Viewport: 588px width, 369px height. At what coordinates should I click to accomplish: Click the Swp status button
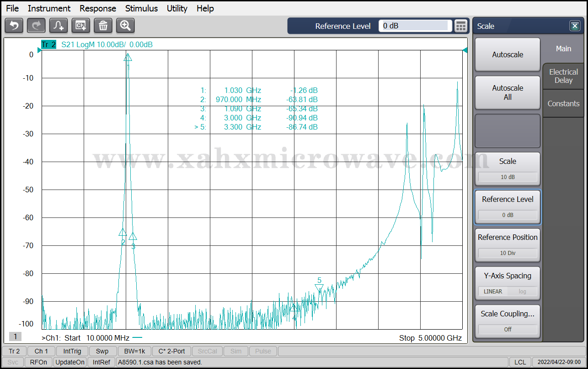[x=102, y=351]
